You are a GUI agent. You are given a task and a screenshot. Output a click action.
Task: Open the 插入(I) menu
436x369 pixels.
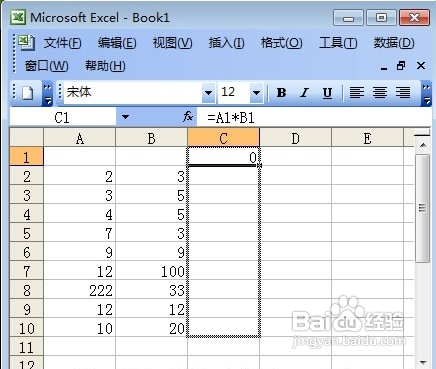227,43
